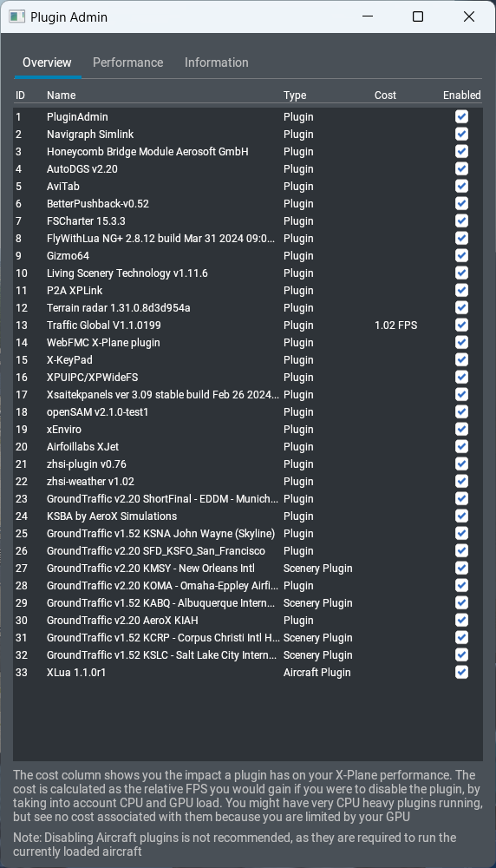This screenshot has height=868, width=496.
Task: Uncheck GroundTraffic KMSY New Orleans checkbox
Action: pos(461,568)
